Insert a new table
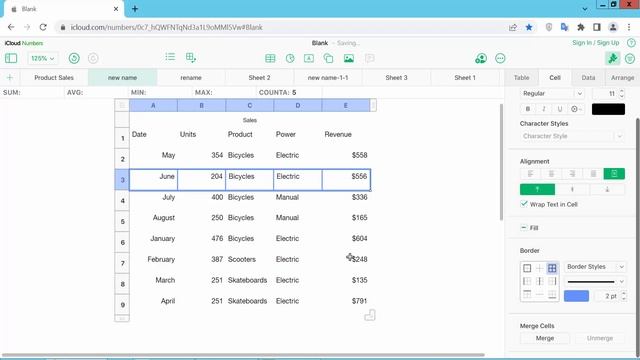Screen dimensions: 640x360 270,58
